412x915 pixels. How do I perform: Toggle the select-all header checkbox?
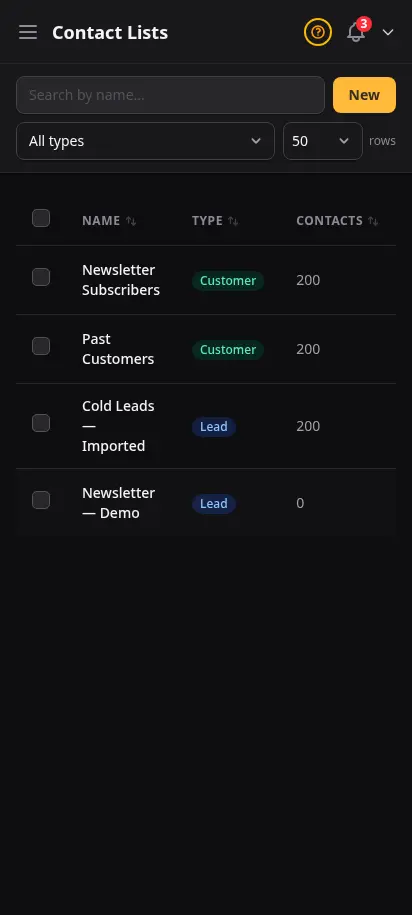[x=41, y=218]
